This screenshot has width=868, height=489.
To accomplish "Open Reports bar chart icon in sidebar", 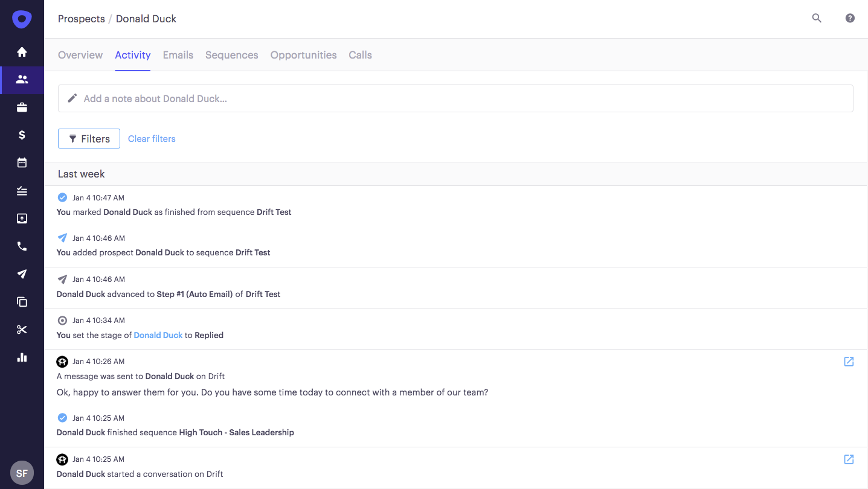I will (22, 357).
